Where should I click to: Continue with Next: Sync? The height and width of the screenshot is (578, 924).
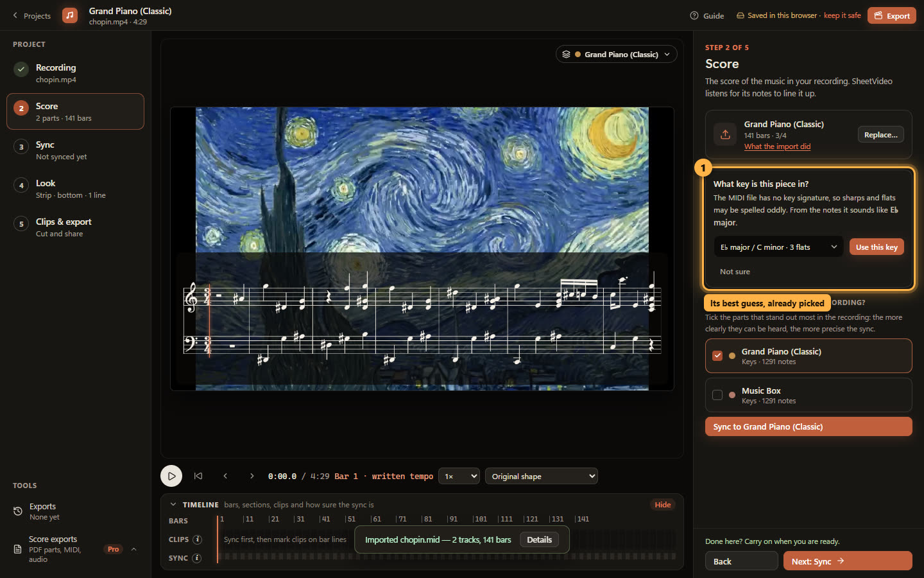pyautogui.click(x=848, y=561)
